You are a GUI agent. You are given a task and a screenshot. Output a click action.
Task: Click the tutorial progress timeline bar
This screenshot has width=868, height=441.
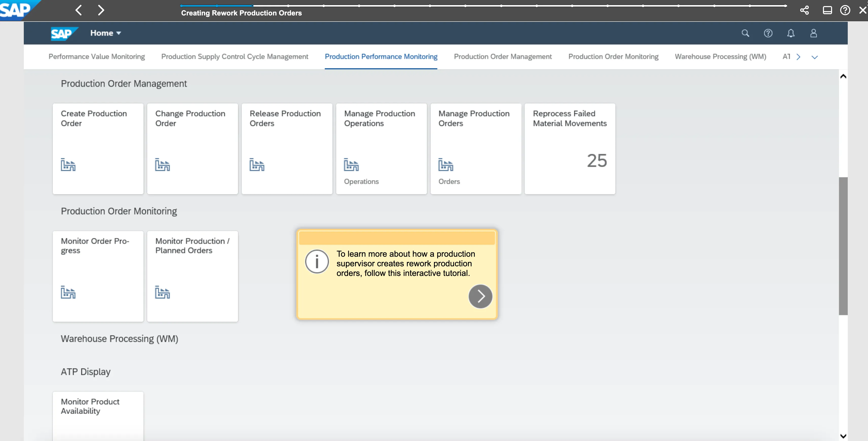[x=483, y=6]
